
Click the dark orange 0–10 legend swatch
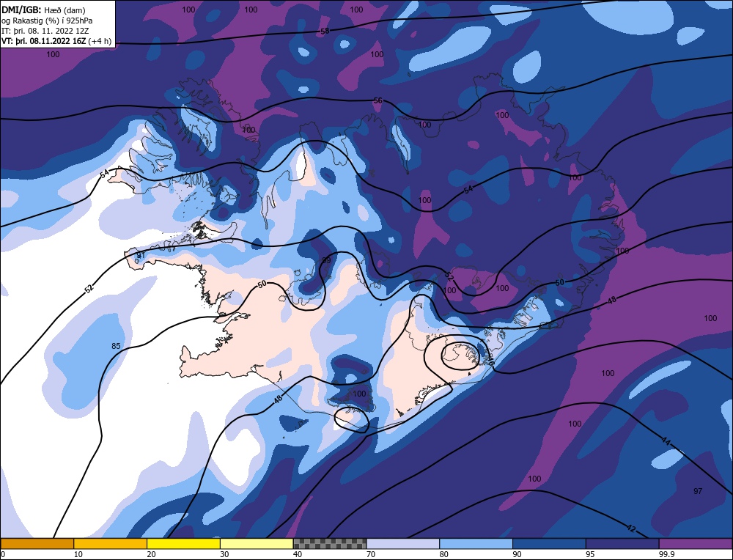pyautogui.click(x=37, y=543)
